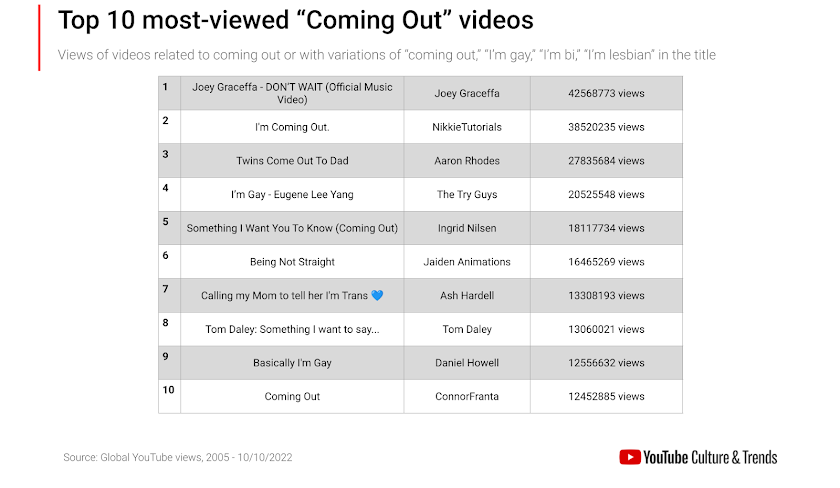Click the NikkieTutorials channel name

pos(467,127)
